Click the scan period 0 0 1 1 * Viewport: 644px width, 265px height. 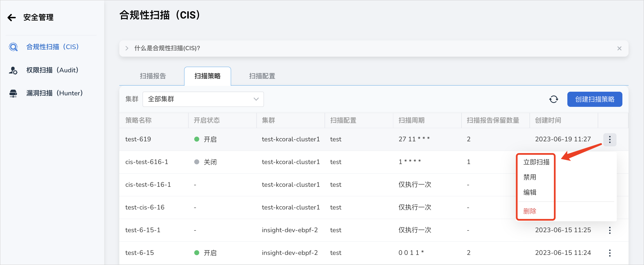pyautogui.click(x=411, y=253)
